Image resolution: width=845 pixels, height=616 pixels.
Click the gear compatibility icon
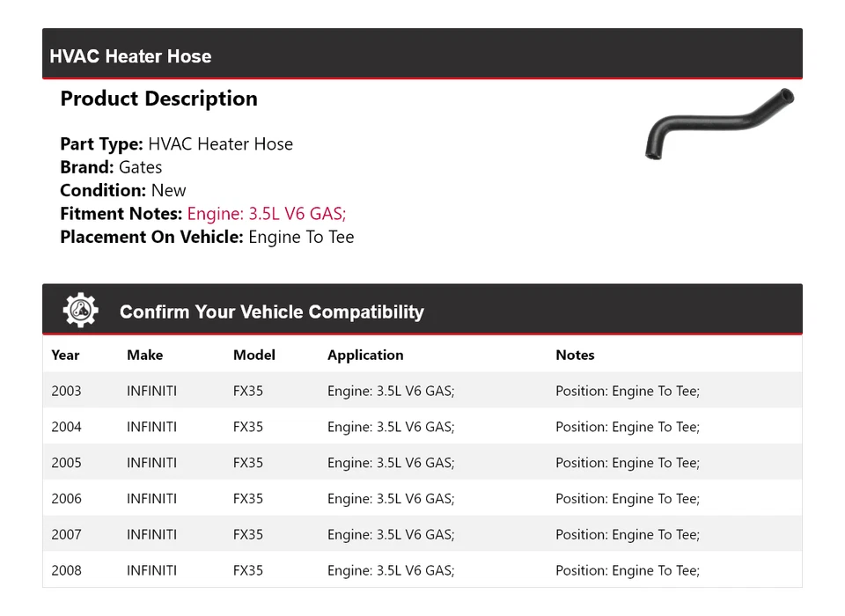pos(80,311)
